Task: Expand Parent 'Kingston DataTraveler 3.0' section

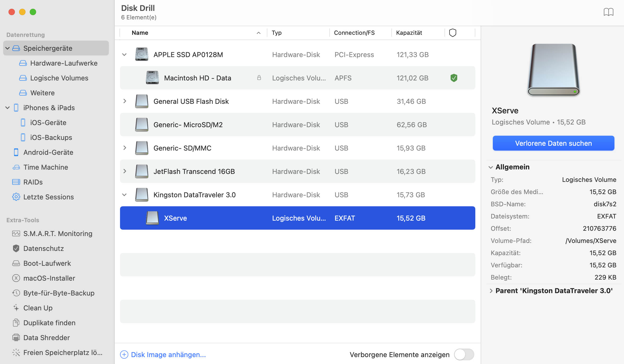Action: (x=491, y=291)
